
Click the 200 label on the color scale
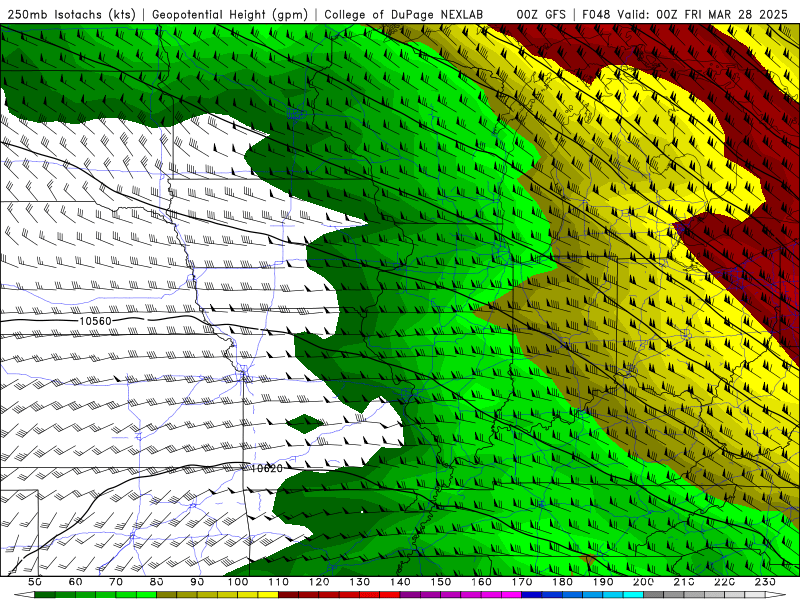point(643,582)
